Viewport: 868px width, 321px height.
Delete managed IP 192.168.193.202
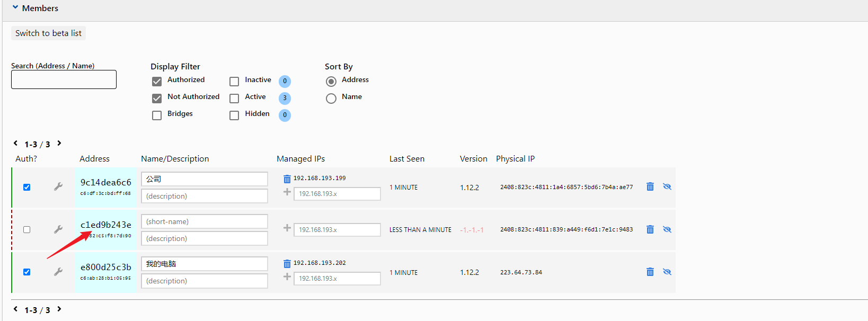click(x=287, y=264)
